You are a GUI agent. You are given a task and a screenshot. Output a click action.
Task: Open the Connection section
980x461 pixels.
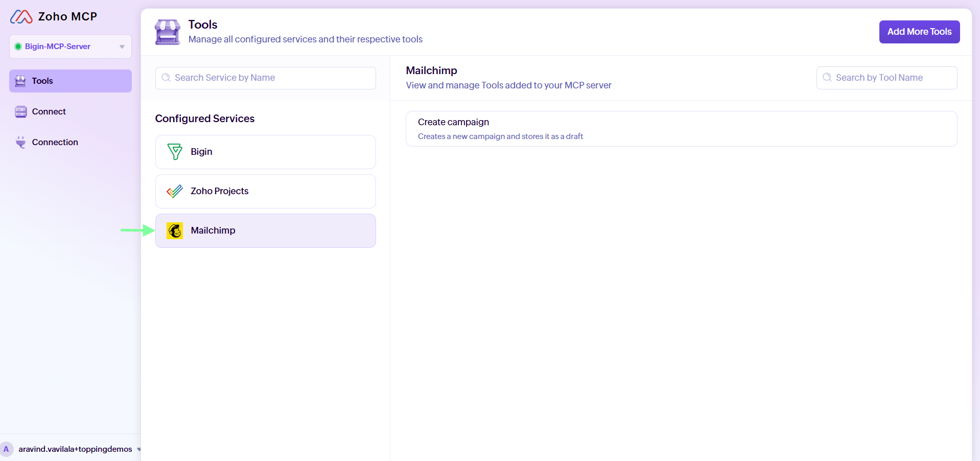pos(71,143)
